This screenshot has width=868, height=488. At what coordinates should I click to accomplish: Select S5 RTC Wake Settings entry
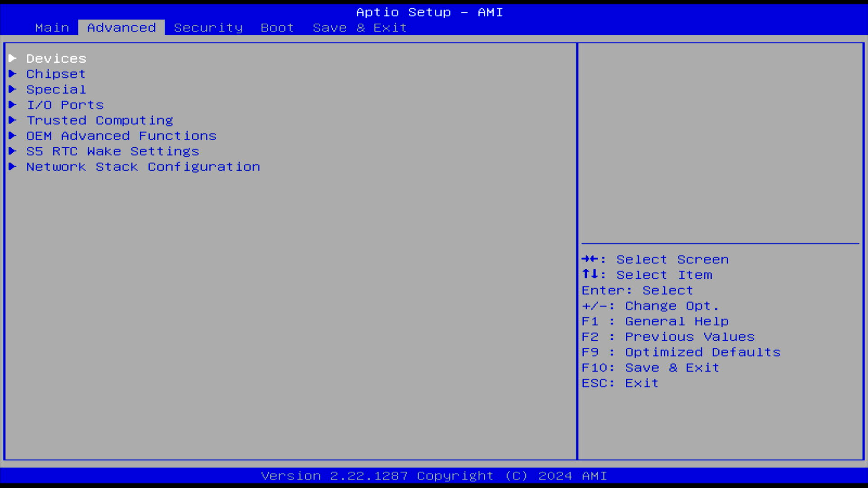(x=113, y=151)
